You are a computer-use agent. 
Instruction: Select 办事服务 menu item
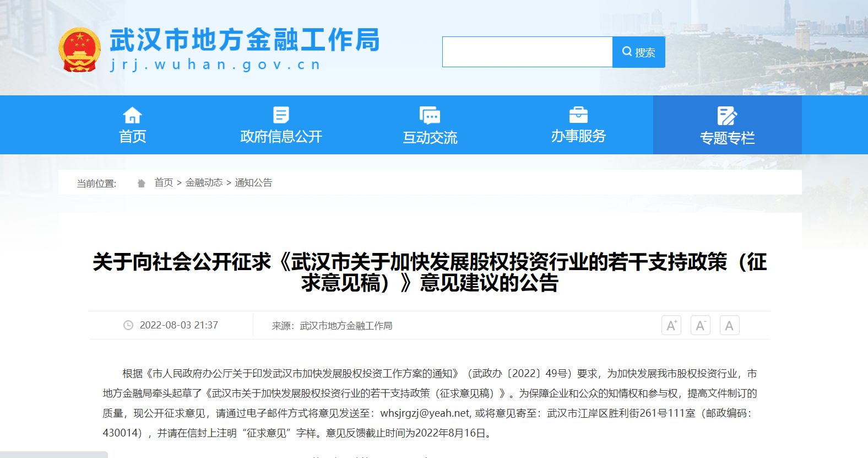click(x=578, y=136)
